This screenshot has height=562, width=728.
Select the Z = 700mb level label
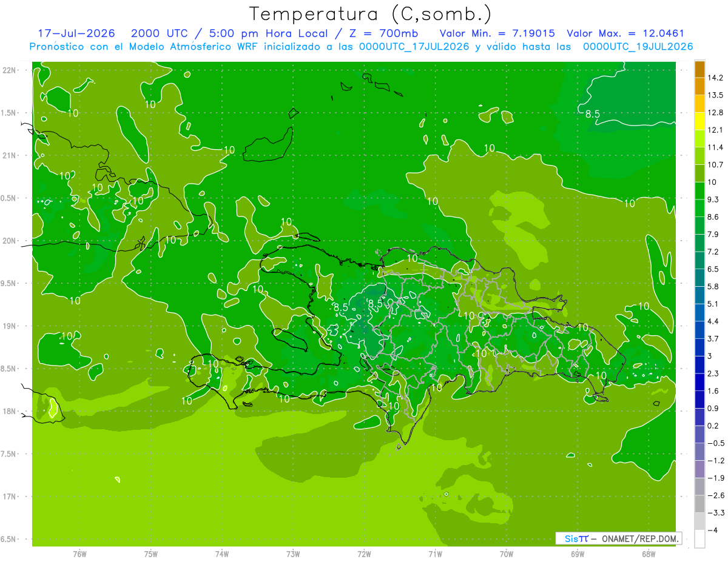[x=384, y=33]
